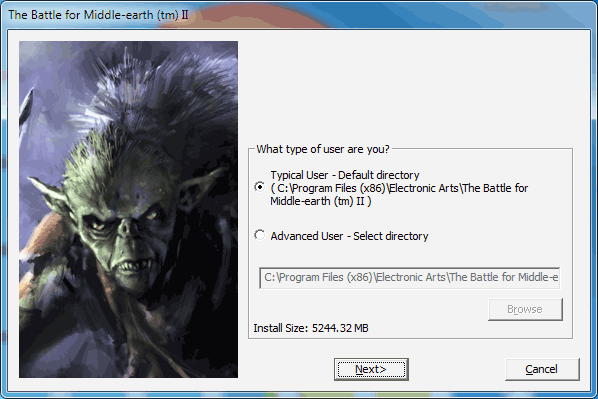Select the Typical User radio button

(x=260, y=187)
